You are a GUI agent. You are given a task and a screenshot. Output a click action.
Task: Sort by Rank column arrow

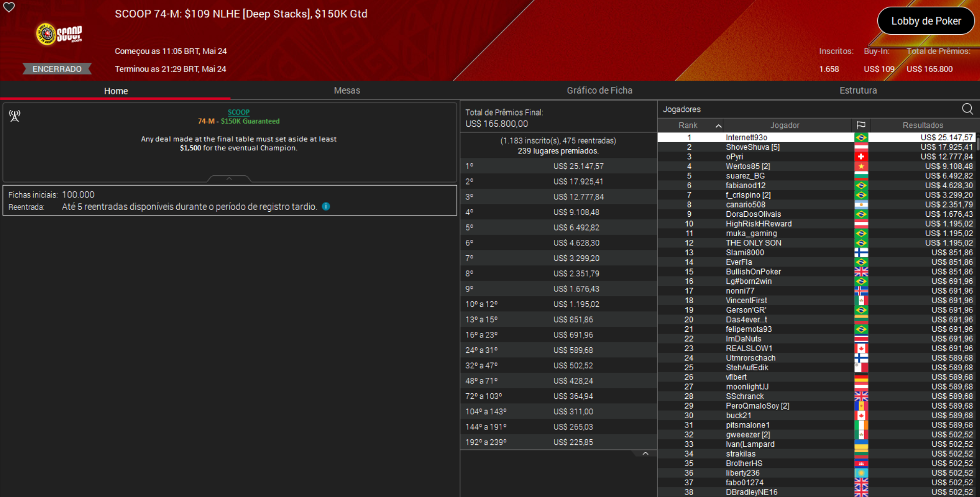tap(718, 126)
